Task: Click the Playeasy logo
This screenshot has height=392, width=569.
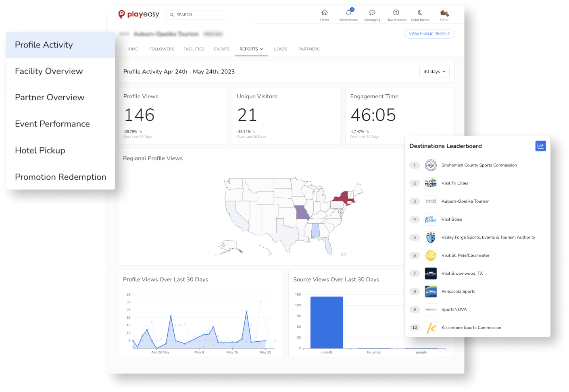Action: point(139,15)
